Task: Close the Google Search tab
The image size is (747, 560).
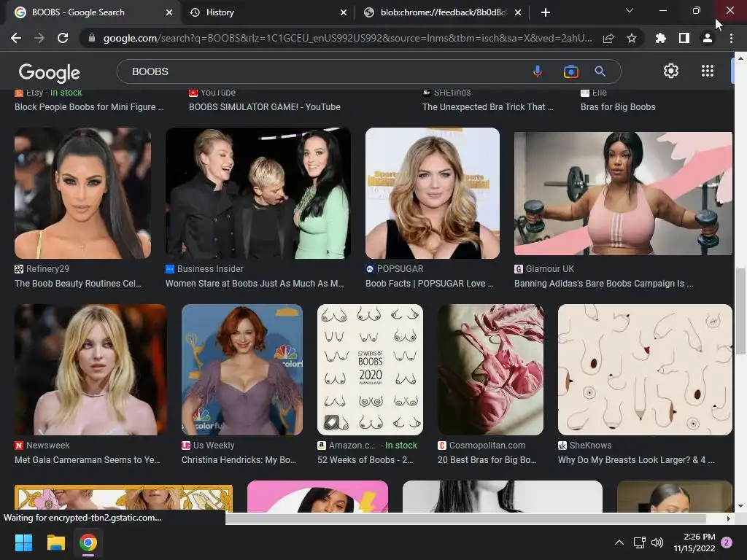Action: tap(169, 12)
